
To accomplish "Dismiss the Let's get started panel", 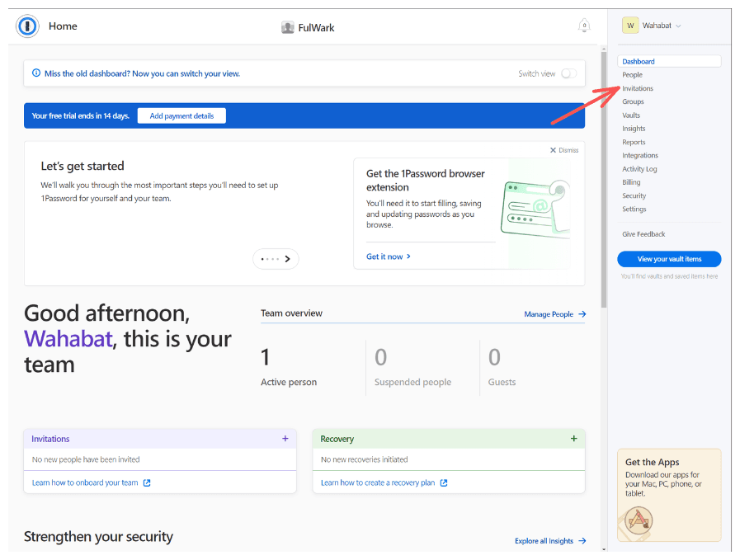I will coord(564,150).
